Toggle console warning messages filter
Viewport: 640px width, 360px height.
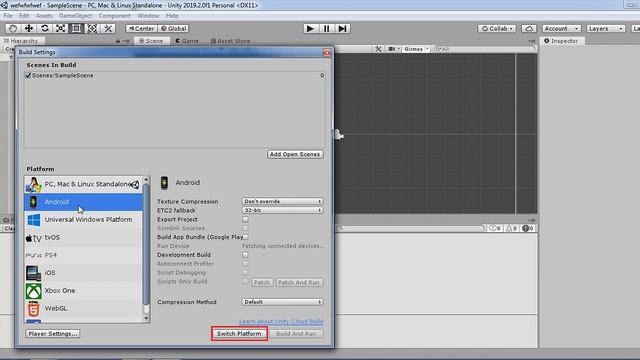pos(511,228)
